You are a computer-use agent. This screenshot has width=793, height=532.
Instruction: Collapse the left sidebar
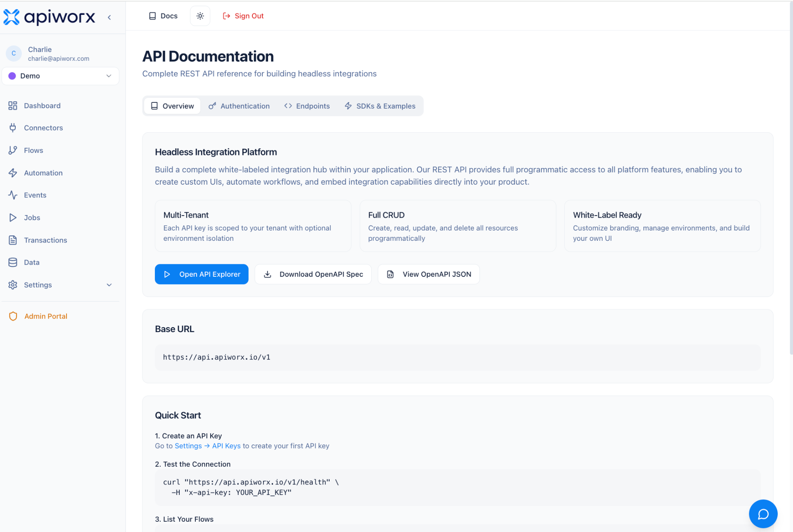coord(109,17)
